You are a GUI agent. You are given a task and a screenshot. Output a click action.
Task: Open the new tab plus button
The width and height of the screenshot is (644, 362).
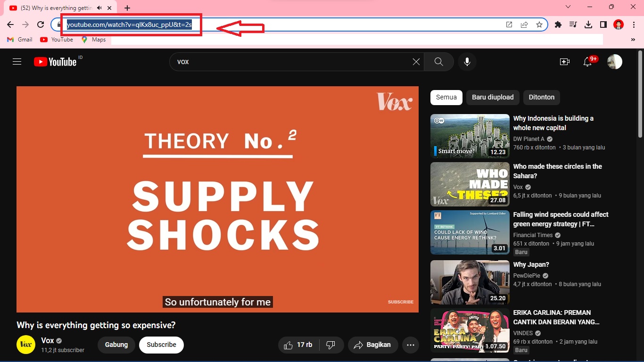tap(127, 8)
